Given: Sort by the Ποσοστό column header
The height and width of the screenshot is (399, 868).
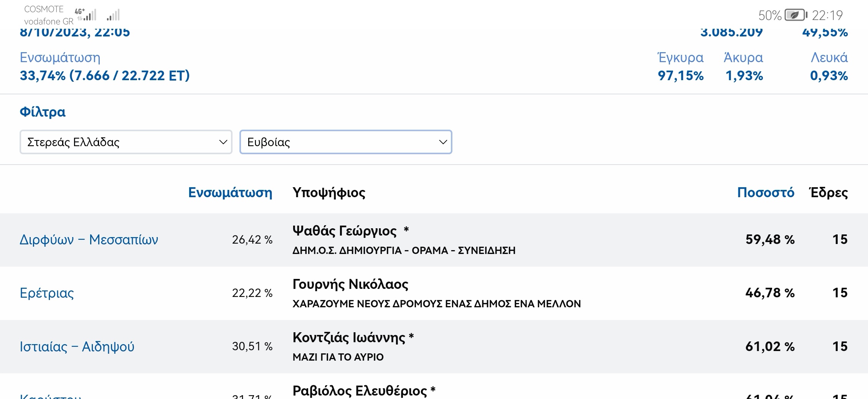Looking at the screenshot, I should 766,193.
